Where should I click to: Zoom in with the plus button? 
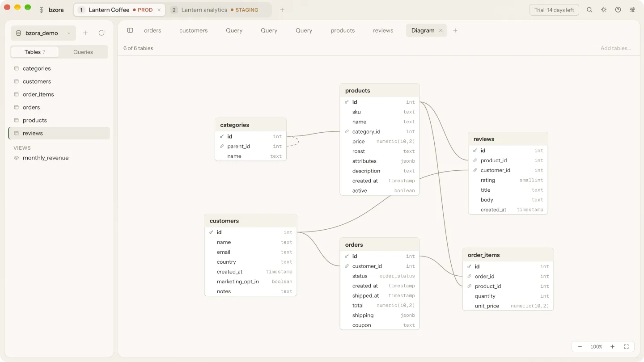click(612, 347)
